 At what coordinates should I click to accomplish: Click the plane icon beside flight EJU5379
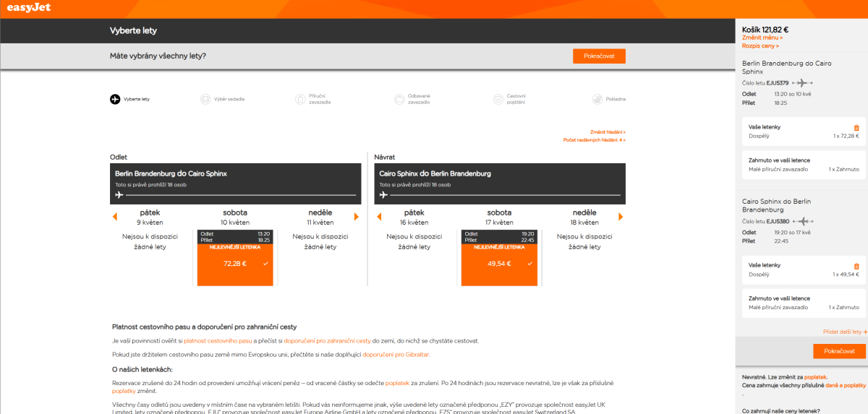click(802, 83)
